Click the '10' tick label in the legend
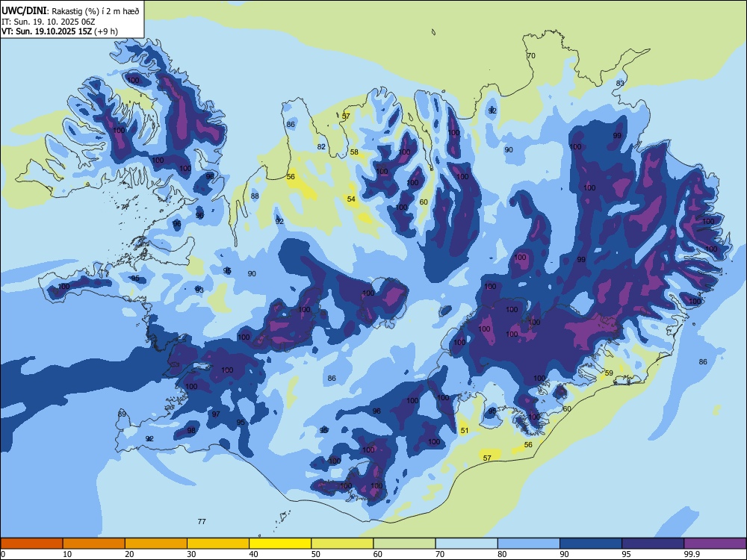The image size is (747, 560). 67,554
